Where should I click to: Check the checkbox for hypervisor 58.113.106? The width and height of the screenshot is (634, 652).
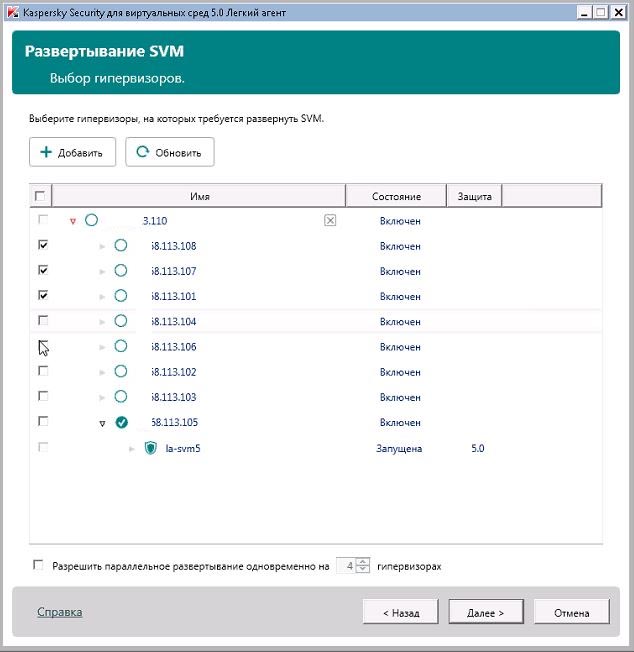point(43,346)
